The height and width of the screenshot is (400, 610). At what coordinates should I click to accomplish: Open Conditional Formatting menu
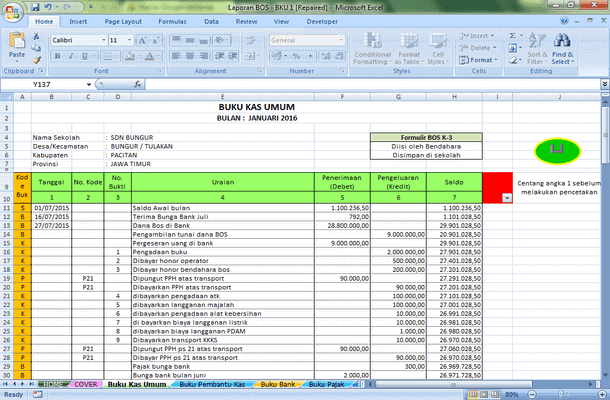[372, 49]
